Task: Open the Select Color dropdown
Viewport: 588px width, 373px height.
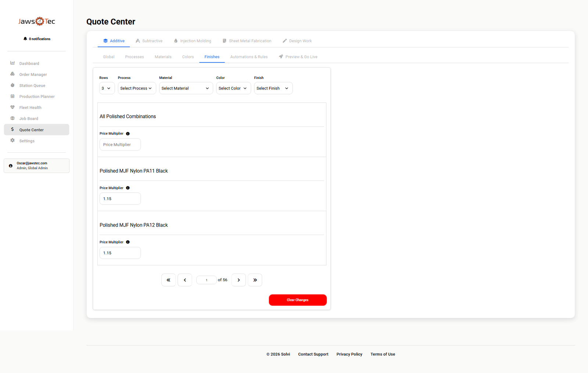Action: 233,88
